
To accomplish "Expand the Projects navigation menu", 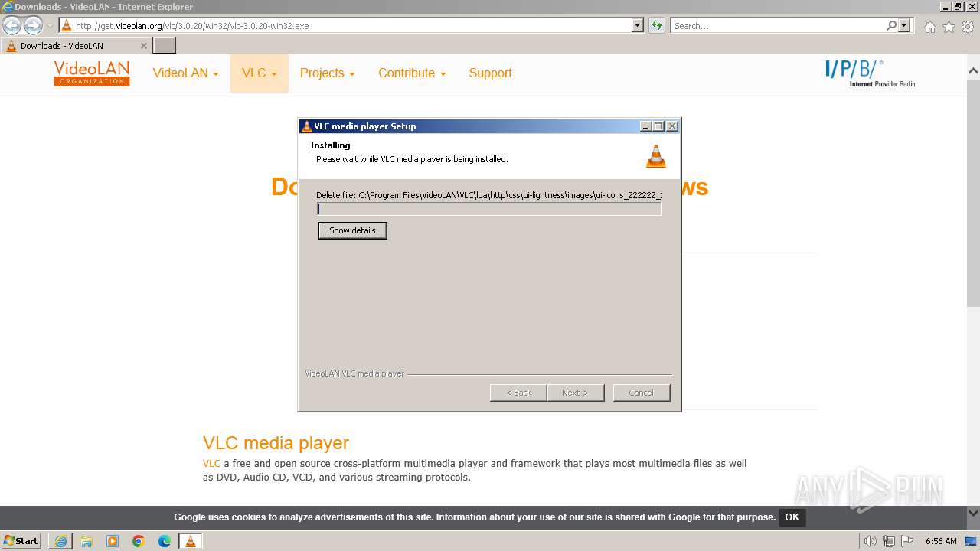I will click(328, 73).
